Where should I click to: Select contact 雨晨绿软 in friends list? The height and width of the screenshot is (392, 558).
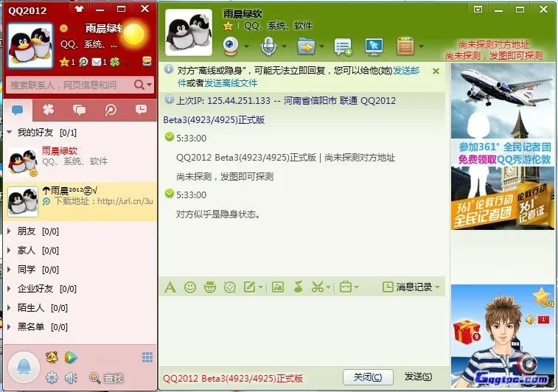(x=80, y=161)
